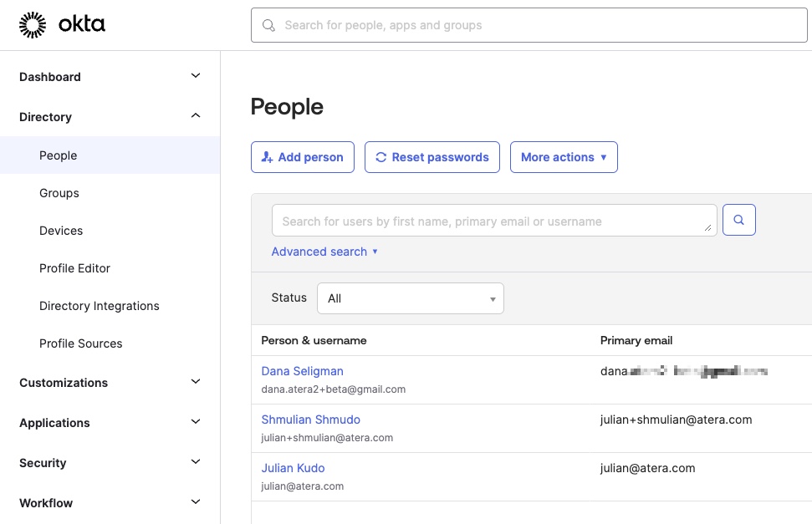The width and height of the screenshot is (812, 524).
Task: Click the Add person button
Action: 303,157
